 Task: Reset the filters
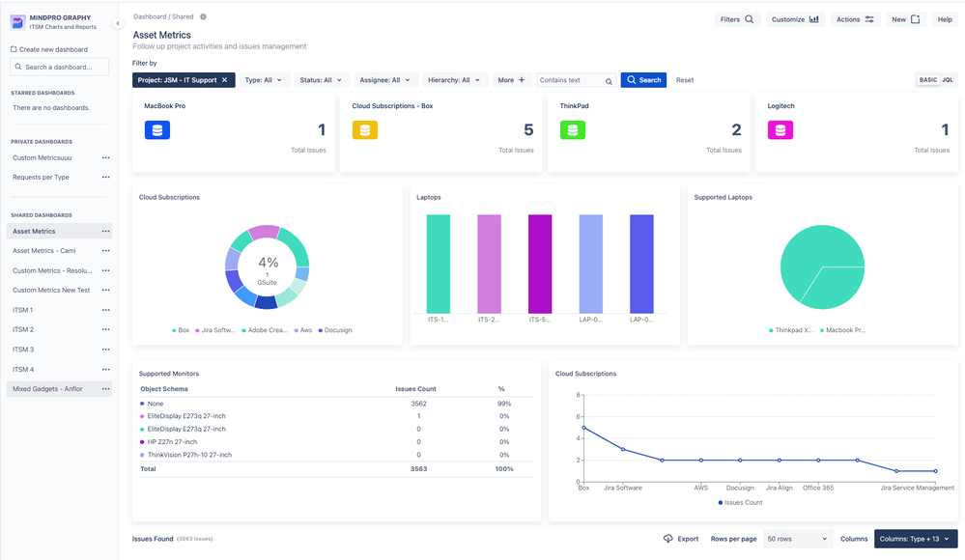[684, 80]
